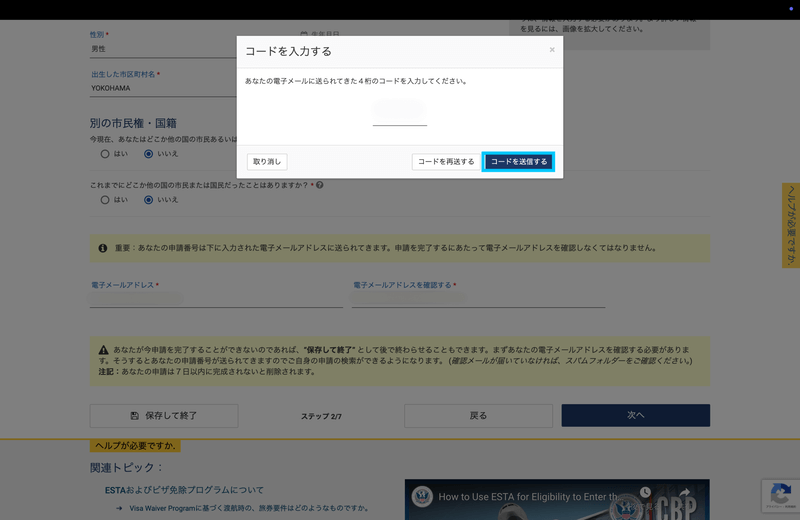Click the video watch later clock icon

(645, 492)
